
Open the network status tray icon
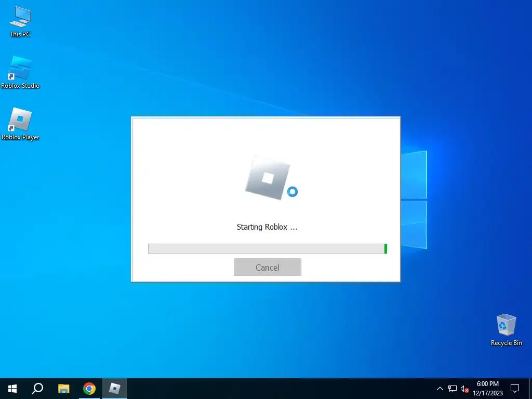click(x=453, y=389)
